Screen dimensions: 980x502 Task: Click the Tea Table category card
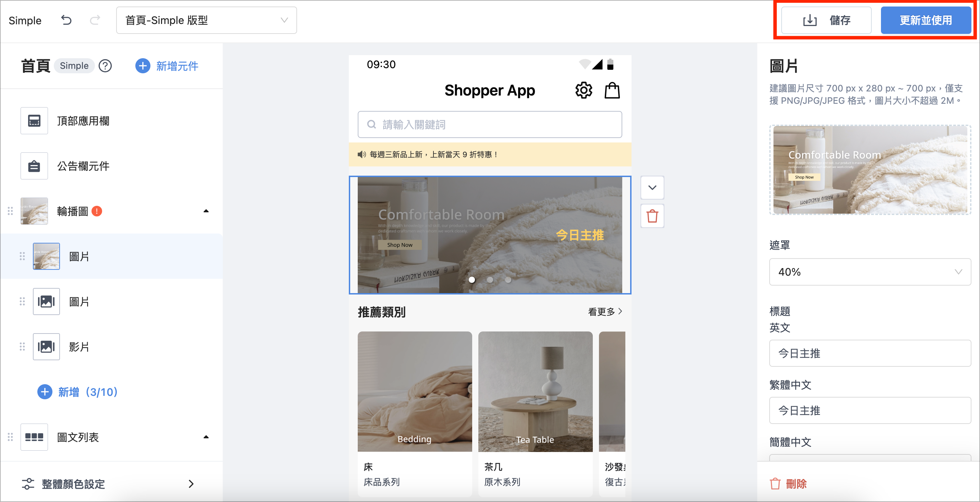(535, 414)
